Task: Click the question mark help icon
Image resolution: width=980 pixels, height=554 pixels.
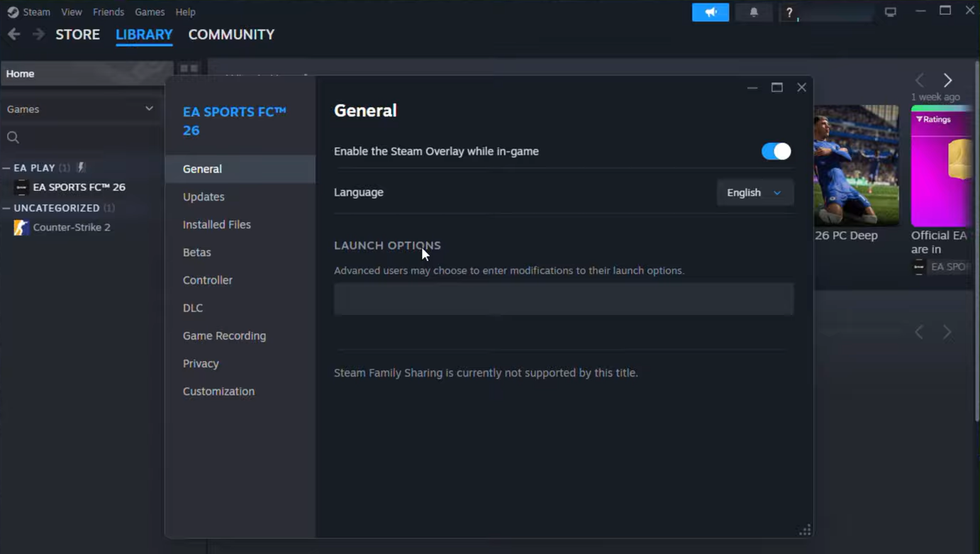Action: [x=789, y=12]
